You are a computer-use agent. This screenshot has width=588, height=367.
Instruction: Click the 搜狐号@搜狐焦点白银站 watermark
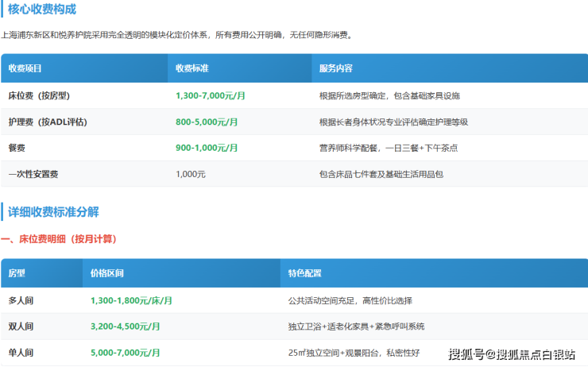pos(511,354)
